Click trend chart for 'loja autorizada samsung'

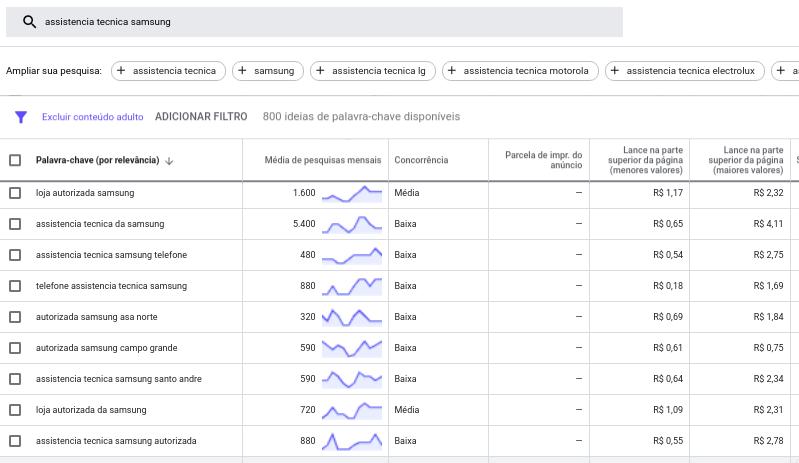pos(352,194)
